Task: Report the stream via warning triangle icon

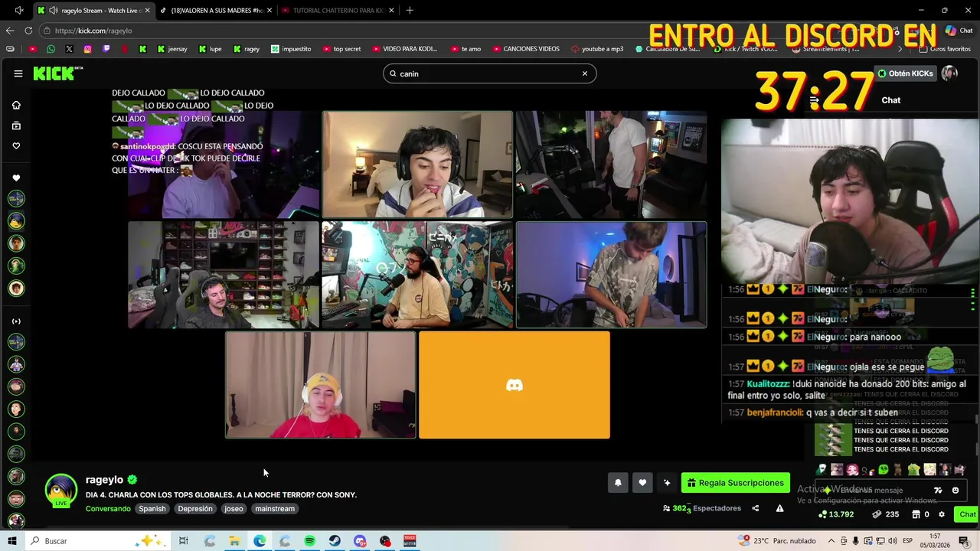Action: pyautogui.click(x=779, y=508)
